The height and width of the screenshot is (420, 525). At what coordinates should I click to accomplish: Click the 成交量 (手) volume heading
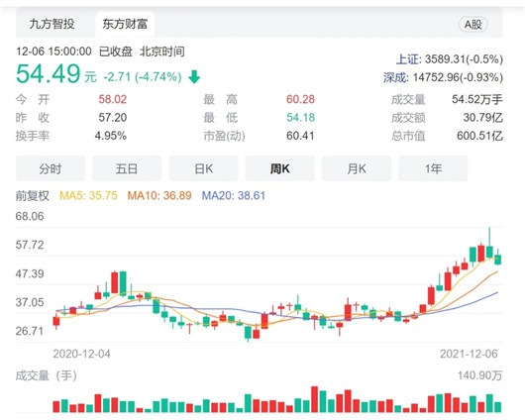coord(47,375)
